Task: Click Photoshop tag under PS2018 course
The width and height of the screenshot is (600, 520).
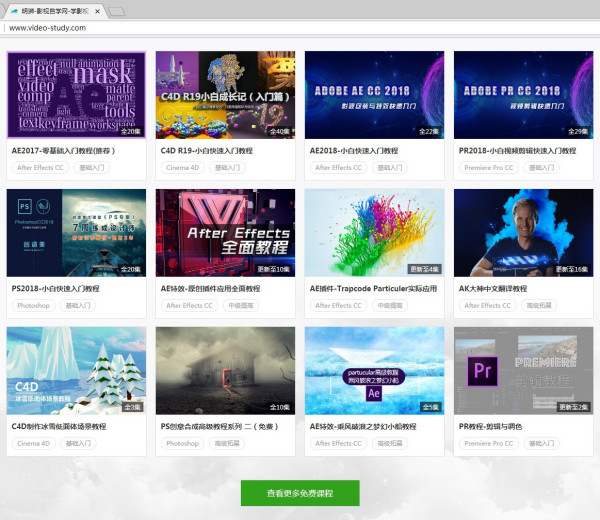Action: [x=33, y=305]
